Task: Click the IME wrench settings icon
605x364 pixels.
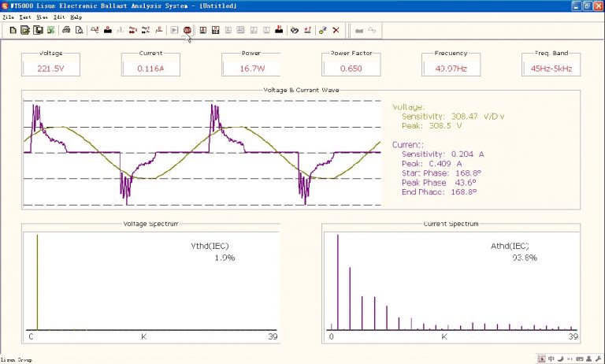Action: pyautogui.click(x=598, y=359)
